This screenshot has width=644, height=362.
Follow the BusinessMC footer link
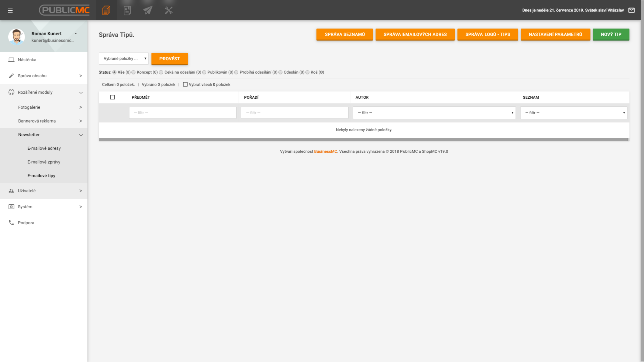(326, 151)
